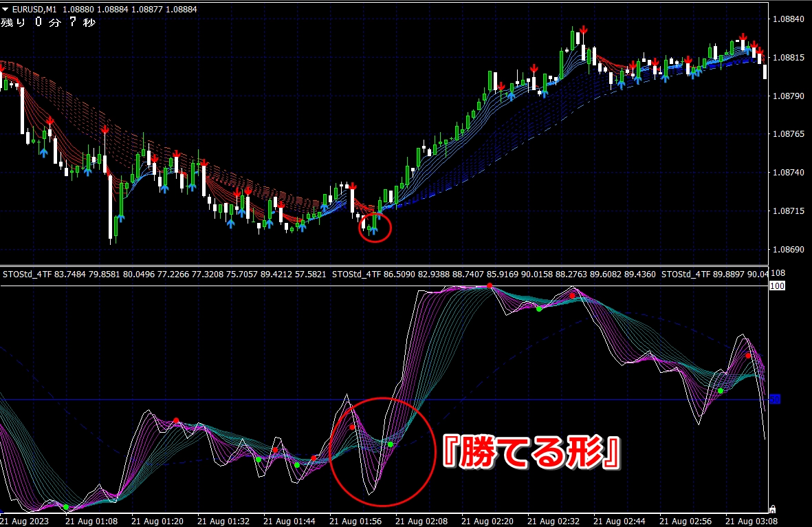Select the green dot inside the large red circle
This screenshot has height=527, width=812.
pyautogui.click(x=390, y=444)
